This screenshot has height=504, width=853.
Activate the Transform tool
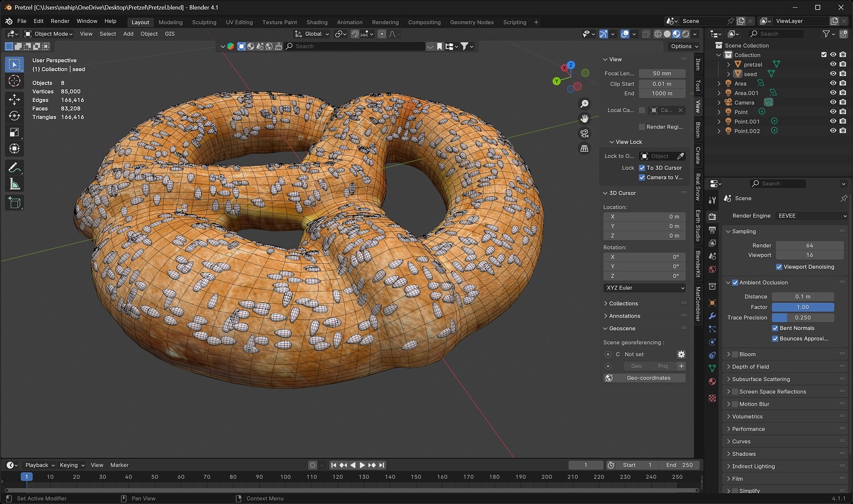[15, 149]
